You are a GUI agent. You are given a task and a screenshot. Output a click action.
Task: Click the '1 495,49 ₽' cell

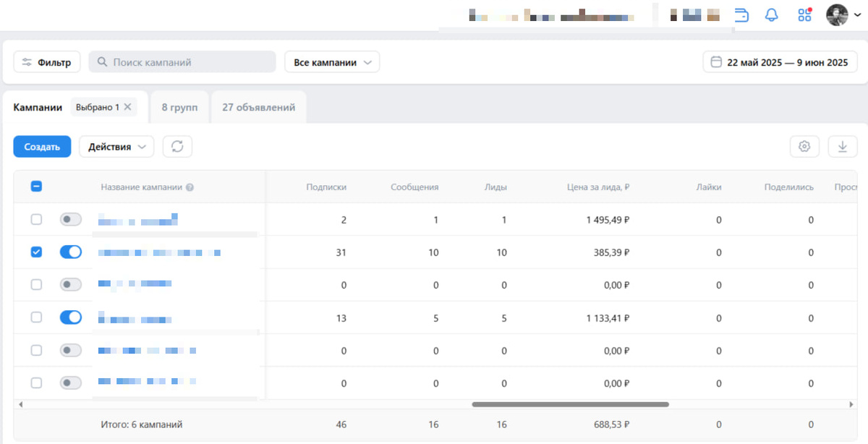click(608, 220)
